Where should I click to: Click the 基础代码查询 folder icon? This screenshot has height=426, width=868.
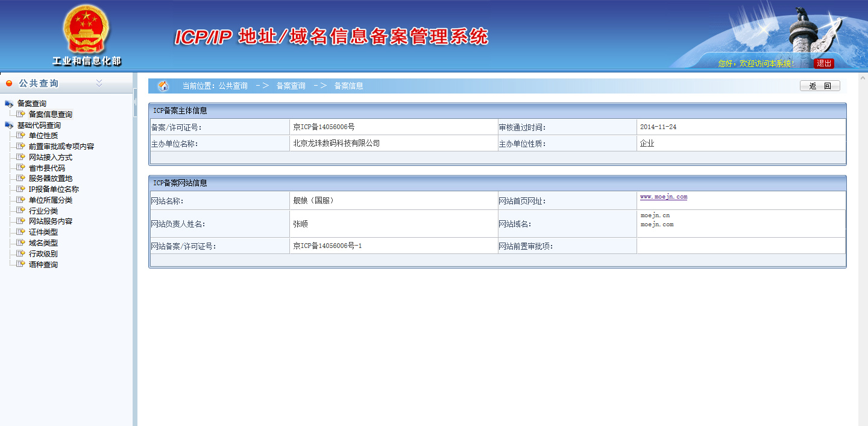tap(9, 126)
